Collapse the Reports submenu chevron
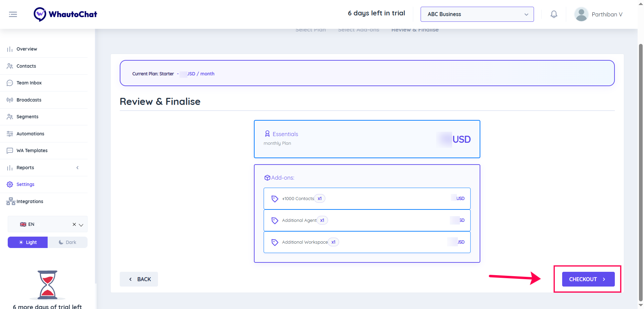Screen dimensions: 644x309 (x=77, y=168)
